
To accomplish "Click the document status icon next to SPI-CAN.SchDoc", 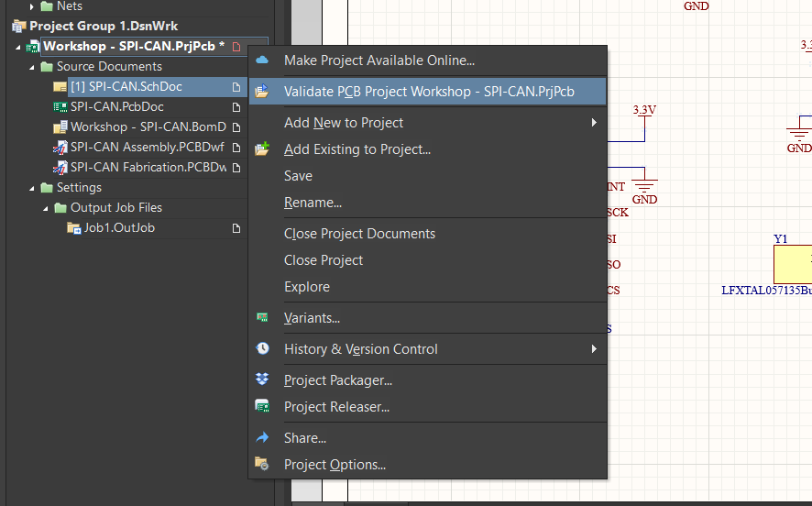I will tap(236, 87).
